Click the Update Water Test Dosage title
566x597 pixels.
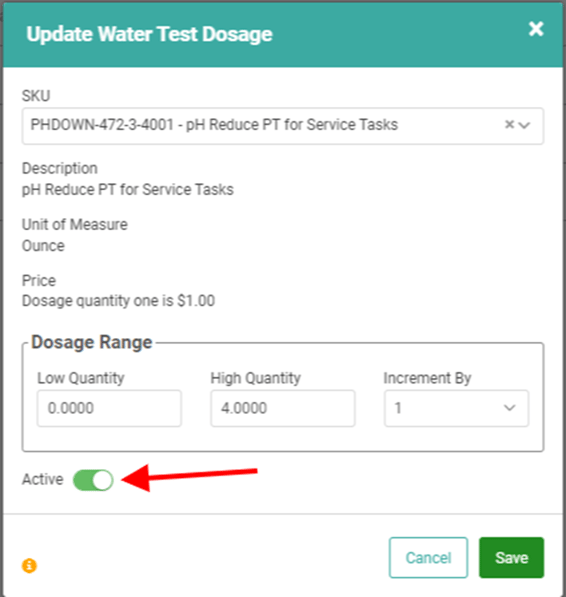[x=149, y=34]
